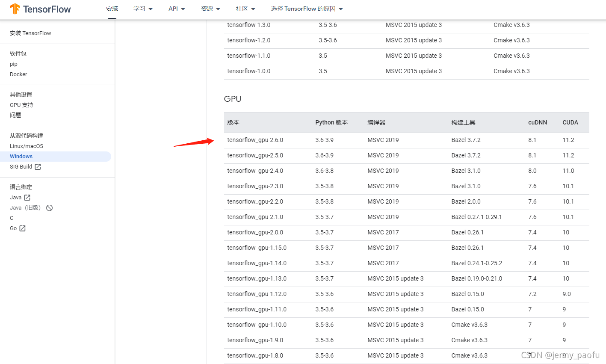Viewport: 606px width, 364px height.
Task: Click the 8.0 cuDNN value
Action: (x=532, y=171)
